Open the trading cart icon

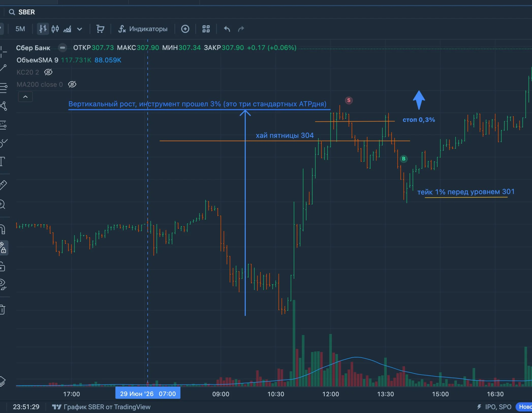click(x=100, y=29)
